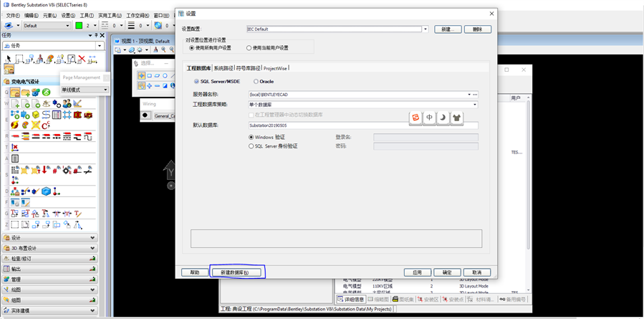This screenshot has width=644, height=319.
Task: Click the 确定 button
Action: pyautogui.click(x=447, y=272)
